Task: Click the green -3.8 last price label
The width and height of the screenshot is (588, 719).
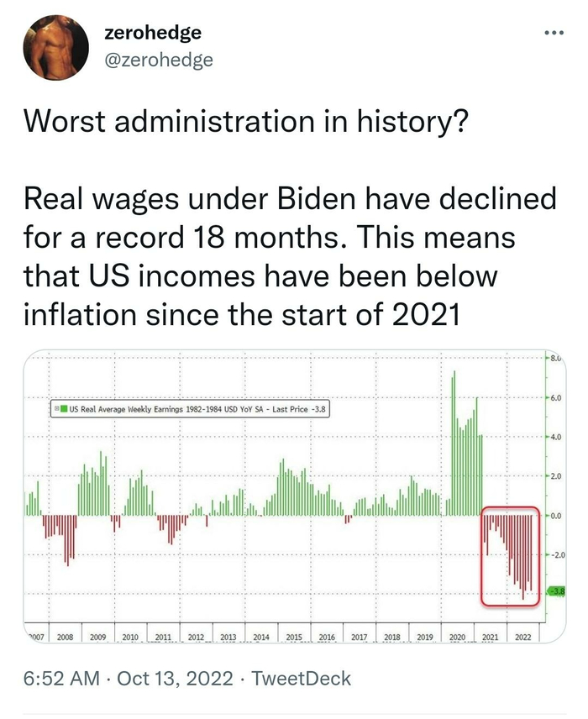Action: 556,592
